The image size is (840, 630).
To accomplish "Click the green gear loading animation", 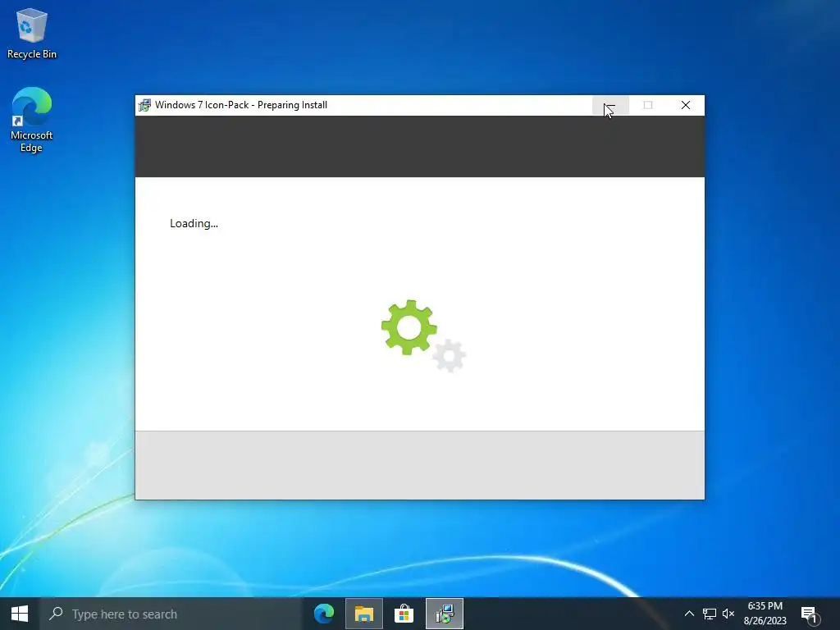I will [409, 327].
